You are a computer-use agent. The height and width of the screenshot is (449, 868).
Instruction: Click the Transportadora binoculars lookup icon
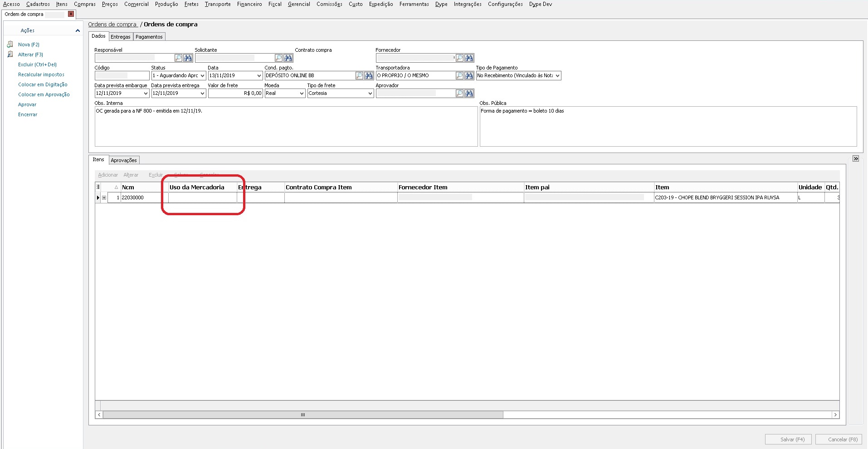[469, 76]
